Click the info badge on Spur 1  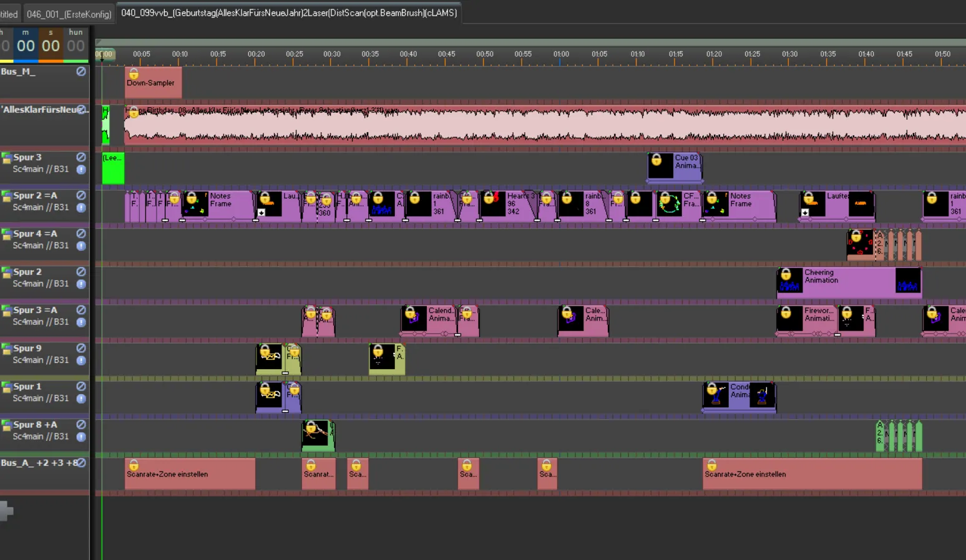tap(81, 398)
